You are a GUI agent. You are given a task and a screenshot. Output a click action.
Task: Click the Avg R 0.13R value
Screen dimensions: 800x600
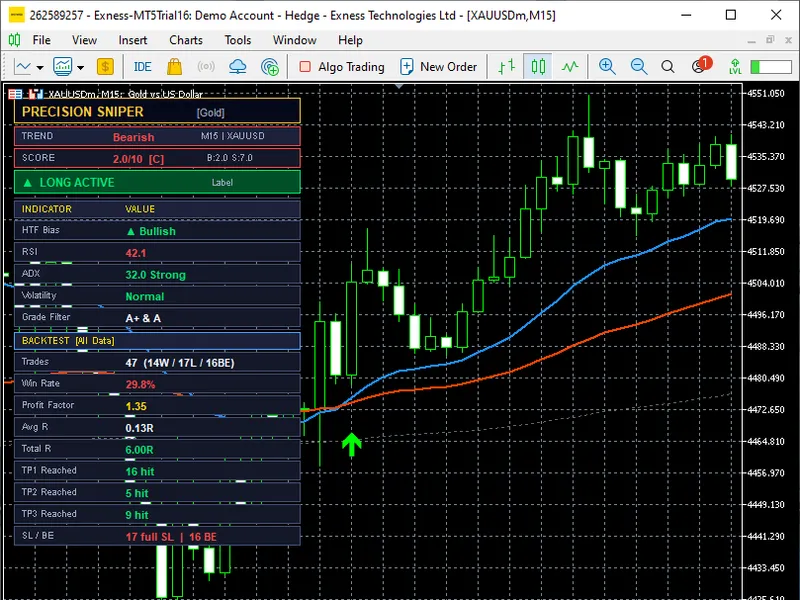pyautogui.click(x=139, y=428)
